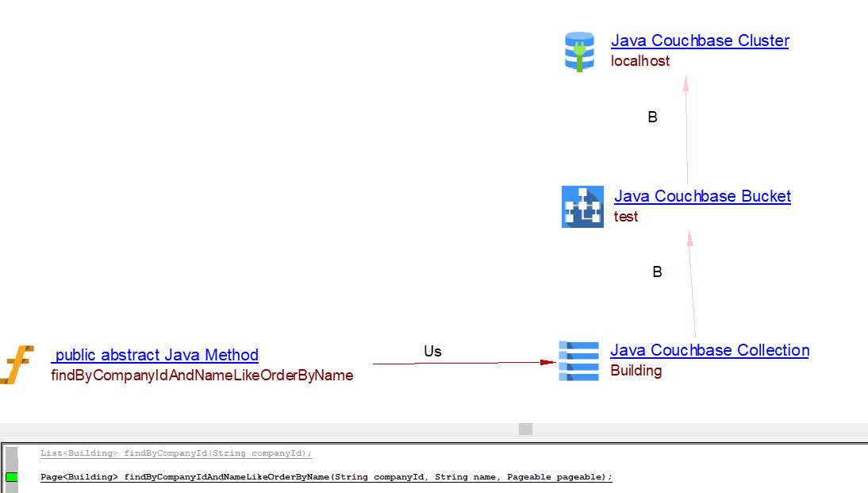Follow the Java Couchbase Collection link
The width and height of the screenshot is (868, 493).
point(709,350)
